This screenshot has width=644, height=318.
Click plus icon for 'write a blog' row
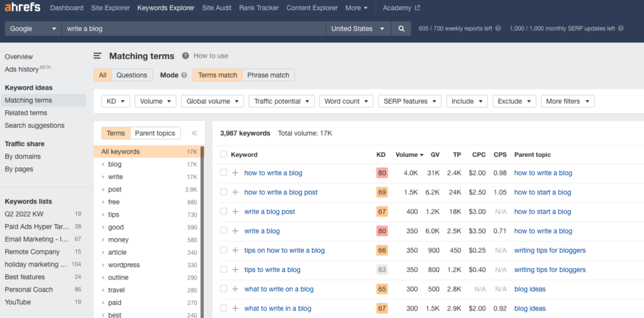coord(235,231)
